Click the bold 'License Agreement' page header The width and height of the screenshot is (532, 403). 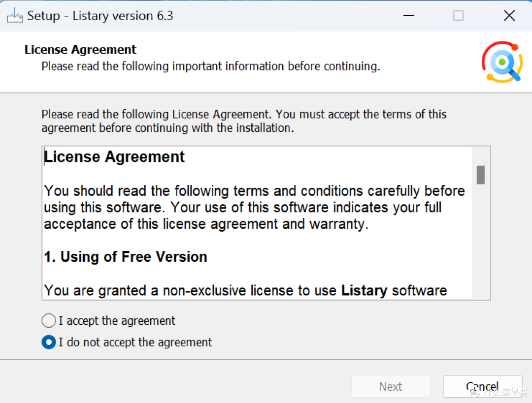[80, 50]
